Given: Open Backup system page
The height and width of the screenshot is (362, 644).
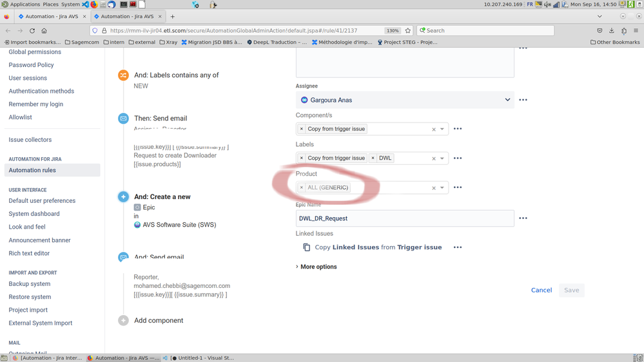Looking at the screenshot, I should 30,284.
